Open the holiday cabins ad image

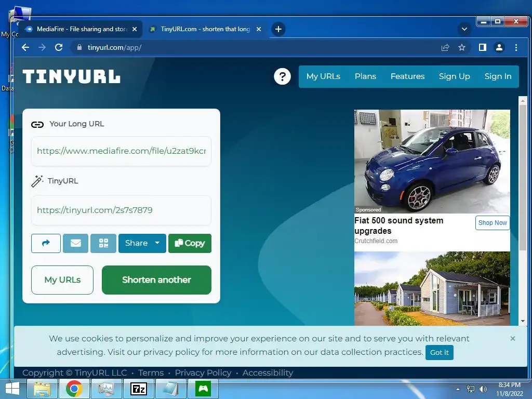(x=432, y=289)
